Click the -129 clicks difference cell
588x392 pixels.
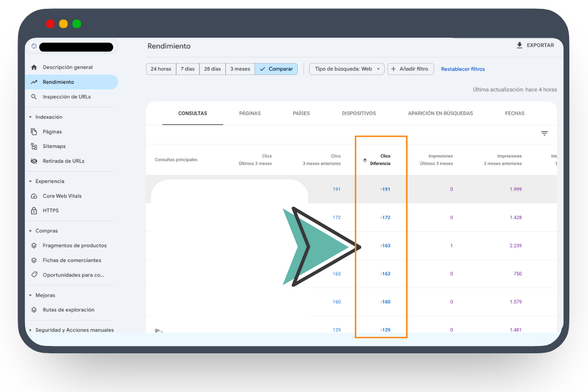tap(386, 330)
